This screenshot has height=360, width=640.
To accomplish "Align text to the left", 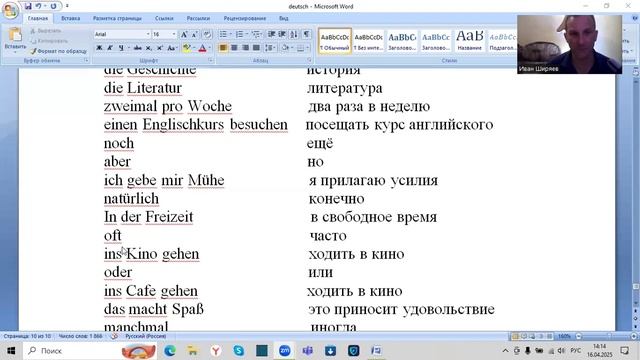I will (x=223, y=48).
